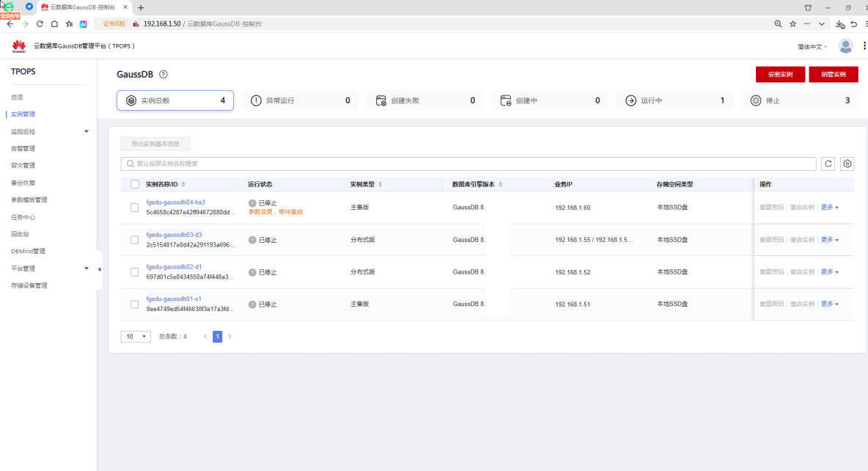Expand 更多 dropdown for fgedu-gaussdb04-ha3
Image resolution: width=868 pixels, height=471 pixels.
829,208
